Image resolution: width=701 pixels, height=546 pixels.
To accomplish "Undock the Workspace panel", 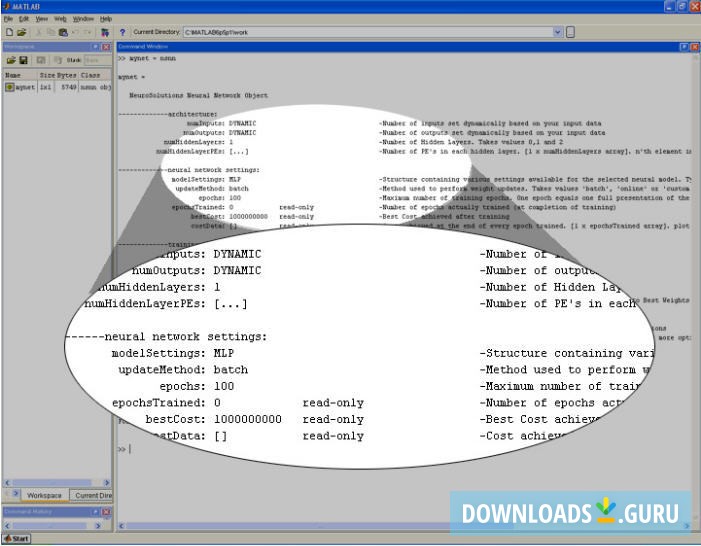I will (x=96, y=47).
